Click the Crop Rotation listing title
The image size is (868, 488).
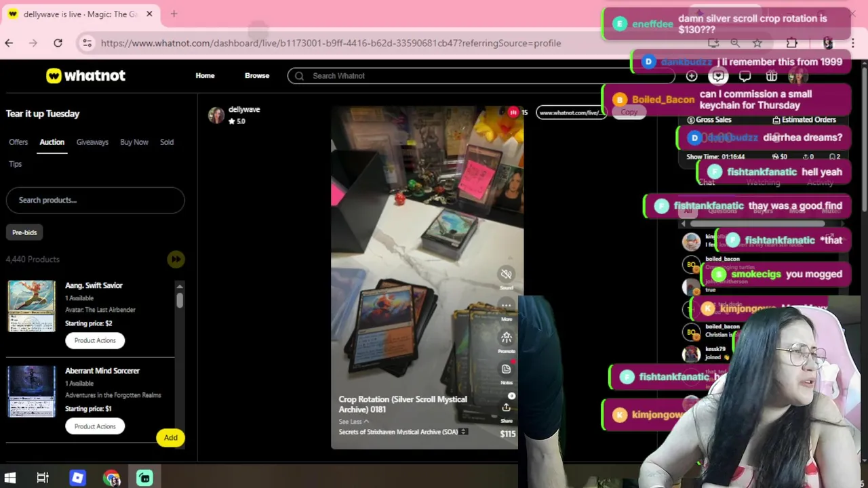[403, 404]
